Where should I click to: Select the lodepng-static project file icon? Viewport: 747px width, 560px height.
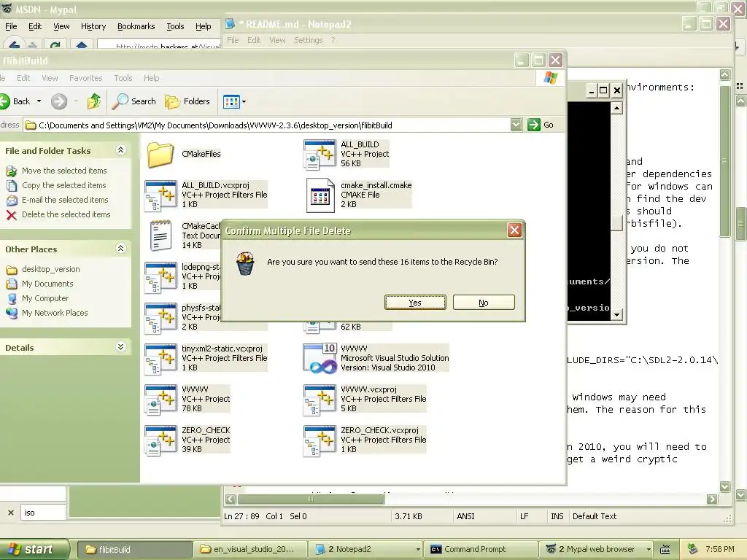pos(160,277)
